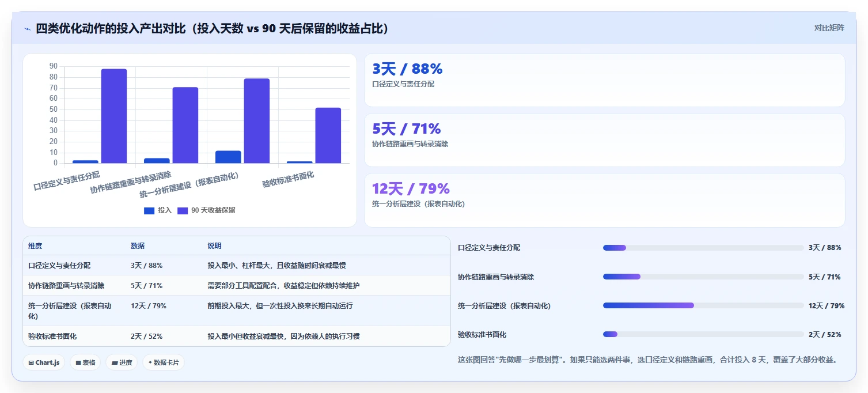Viewport: 868px width, 393px height.
Task: Click the chart x-axis label 验收标准书面化
Action: pos(289,179)
